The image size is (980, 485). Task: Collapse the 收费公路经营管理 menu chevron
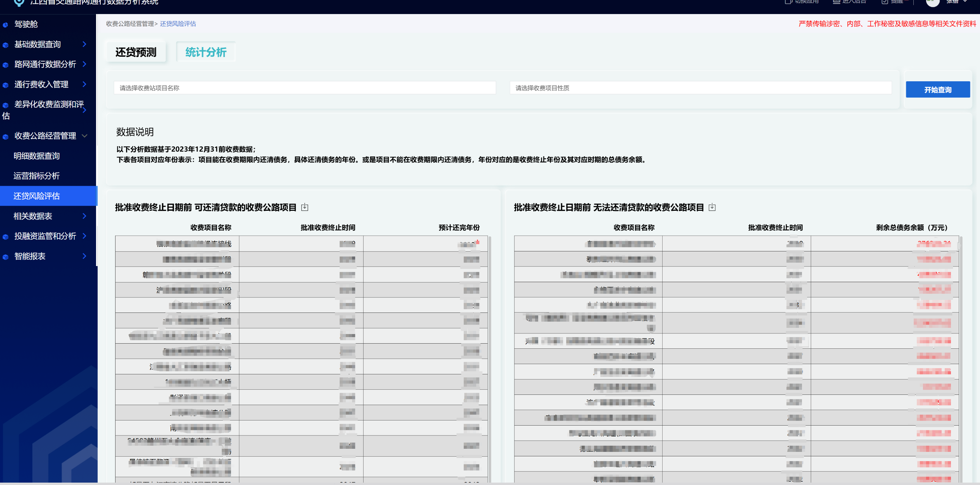pyautogui.click(x=84, y=136)
